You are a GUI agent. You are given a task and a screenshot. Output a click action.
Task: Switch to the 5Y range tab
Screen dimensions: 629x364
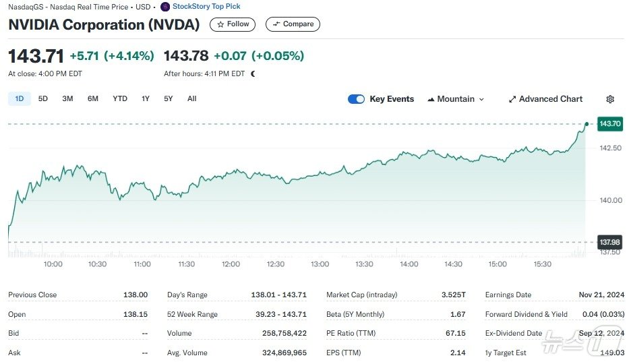pos(169,99)
